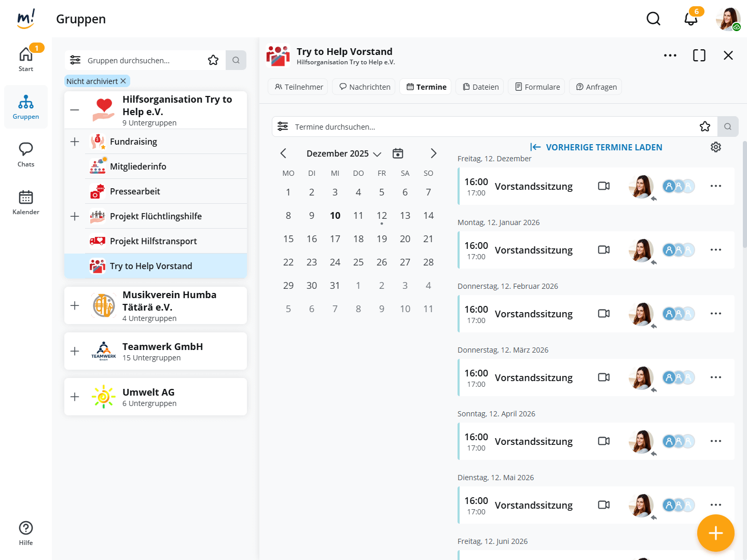Image resolution: width=747 pixels, height=560 pixels.
Task: Click the search magnifier in top bar
Action: (653, 19)
